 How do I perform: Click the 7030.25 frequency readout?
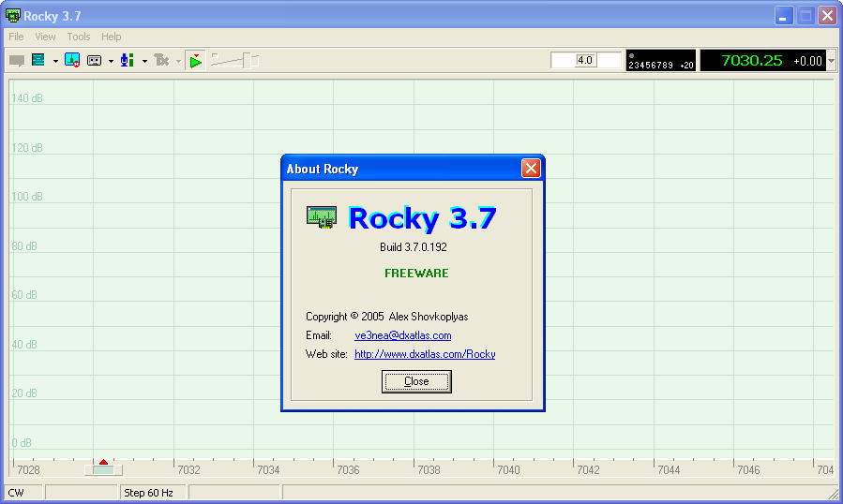pos(751,60)
